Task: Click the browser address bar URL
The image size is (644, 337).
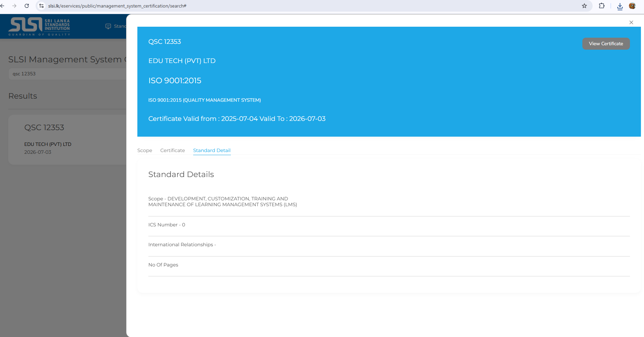Action: tap(117, 6)
